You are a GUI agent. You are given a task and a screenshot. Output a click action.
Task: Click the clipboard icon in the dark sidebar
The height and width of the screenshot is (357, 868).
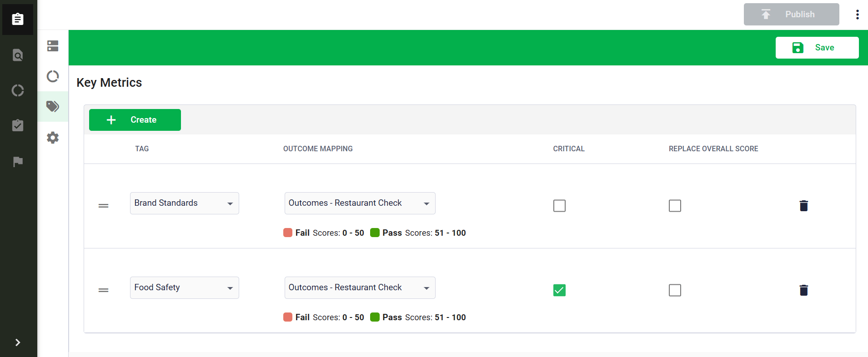click(x=18, y=19)
